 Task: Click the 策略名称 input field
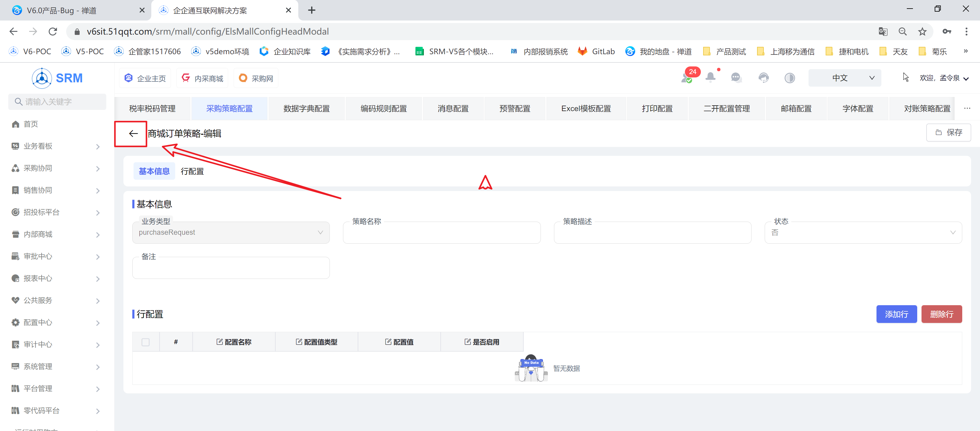(441, 232)
